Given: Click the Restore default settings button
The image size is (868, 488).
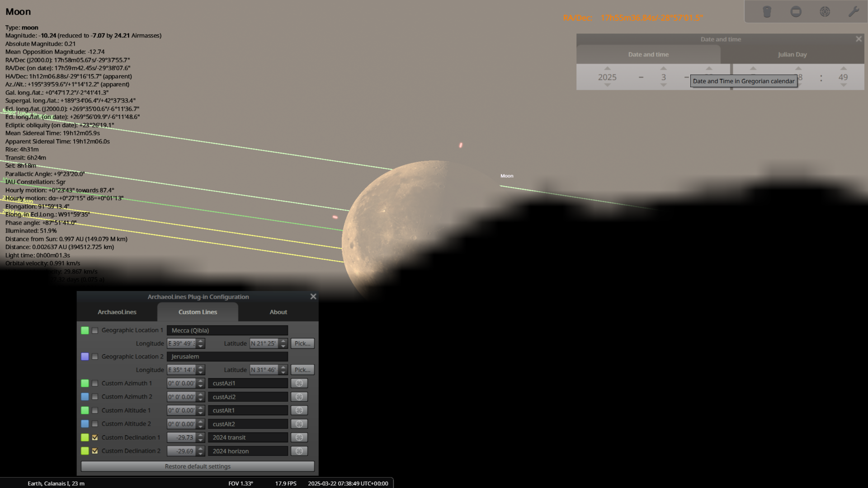Looking at the screenshot, I should click(x=198, y=466).
